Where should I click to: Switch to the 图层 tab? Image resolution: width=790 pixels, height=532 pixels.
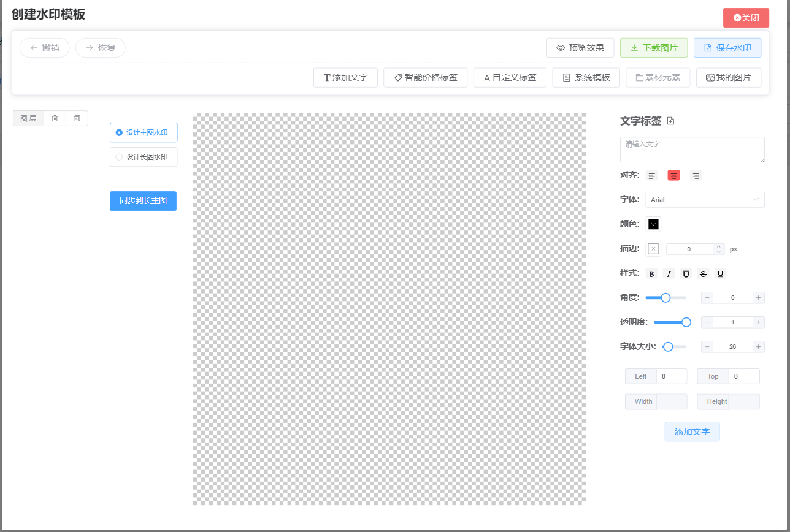28,118
